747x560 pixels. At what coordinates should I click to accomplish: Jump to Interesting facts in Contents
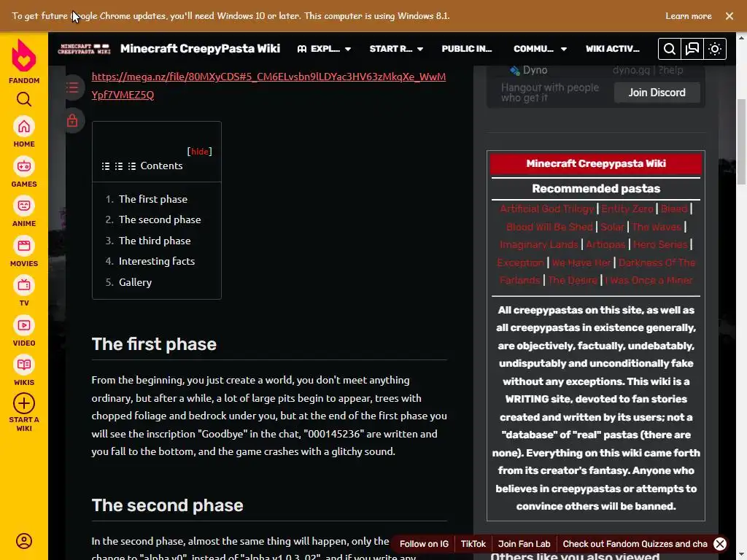click(157, 261)
